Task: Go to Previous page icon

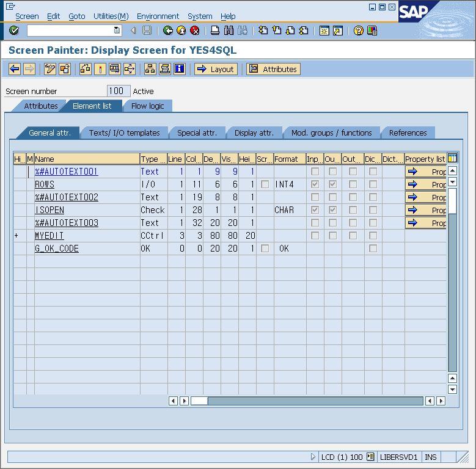Action: pyautogui.click(x=277, y=31)
